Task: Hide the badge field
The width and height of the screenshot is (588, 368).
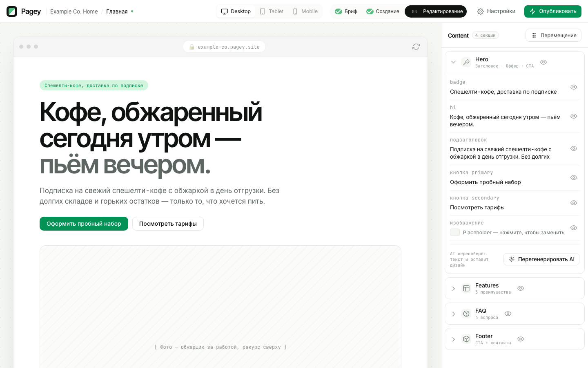Action: [574, 87]
